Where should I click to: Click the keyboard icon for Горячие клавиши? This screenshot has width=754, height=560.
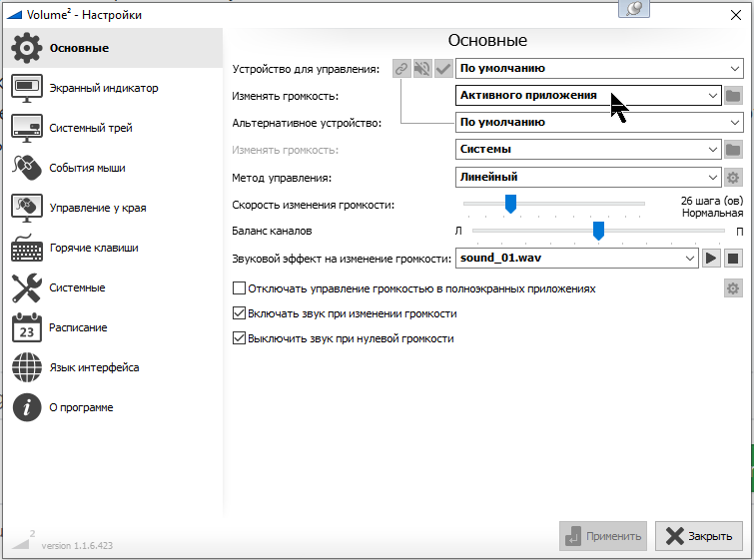point(26,248)
